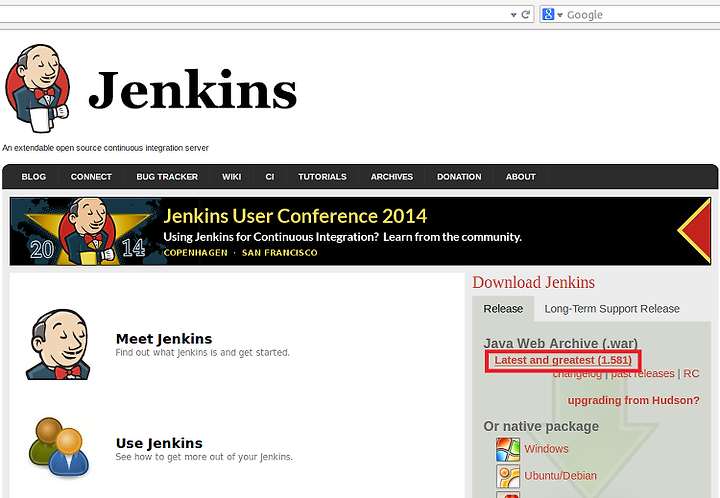Viewport: 720px width, 498px height.
Task: Click the reload page icon in the address bar
Action: click(x=526, y=15)
